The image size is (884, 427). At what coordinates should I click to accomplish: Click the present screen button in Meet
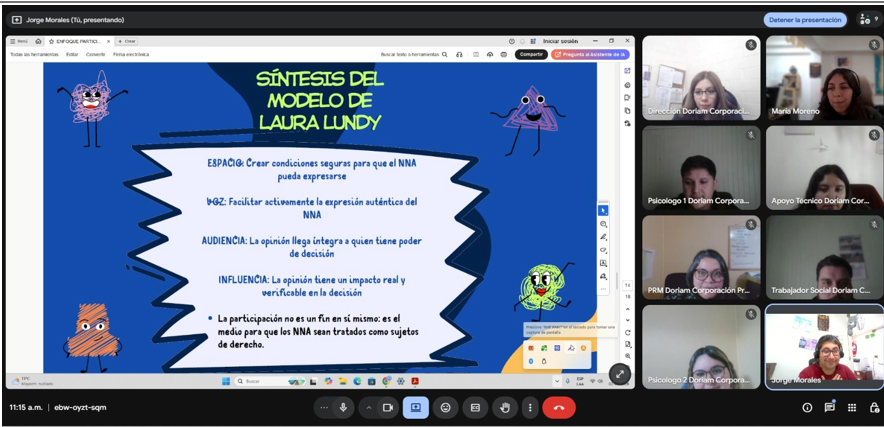(x=416, y=407)
